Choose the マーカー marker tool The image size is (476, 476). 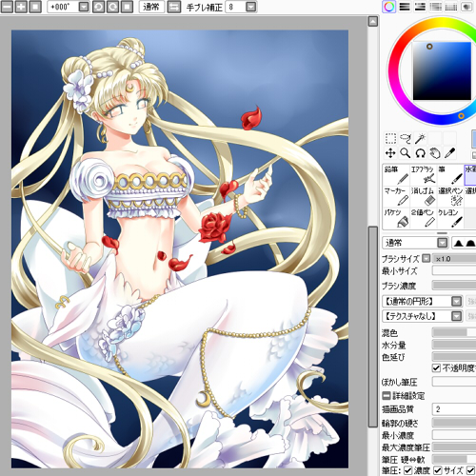pos(396,196)
